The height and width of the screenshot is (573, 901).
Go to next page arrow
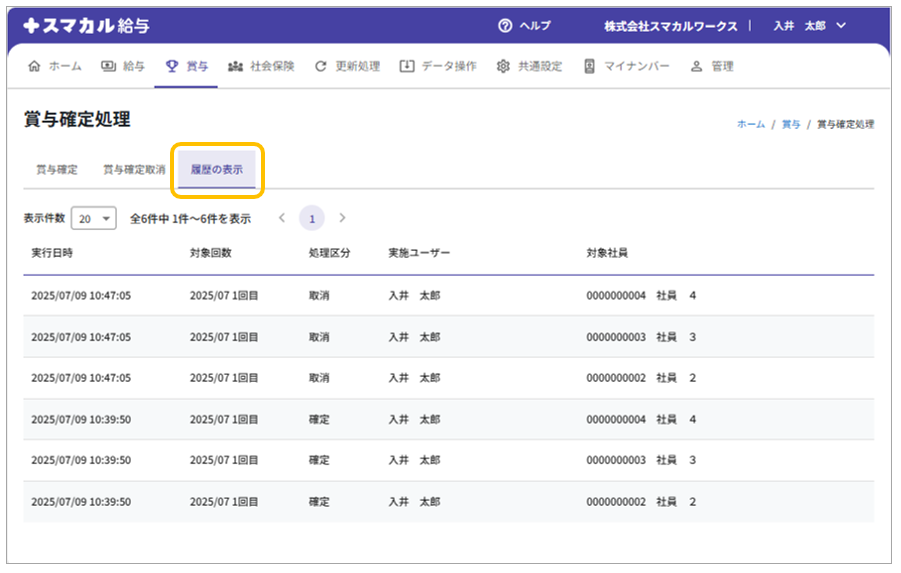tap(342, 218)
